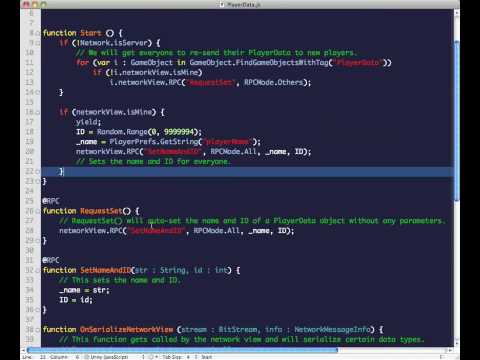Toggle the fold marker at line 29

[x=38, y=241]
